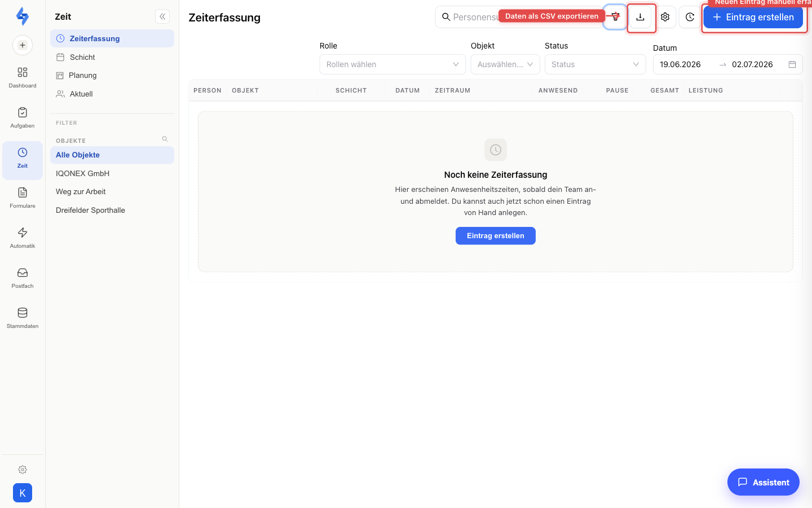Go to Aufgaben in the left rail
The width and height of the screenshot is (812, 508).
[23, 118]
